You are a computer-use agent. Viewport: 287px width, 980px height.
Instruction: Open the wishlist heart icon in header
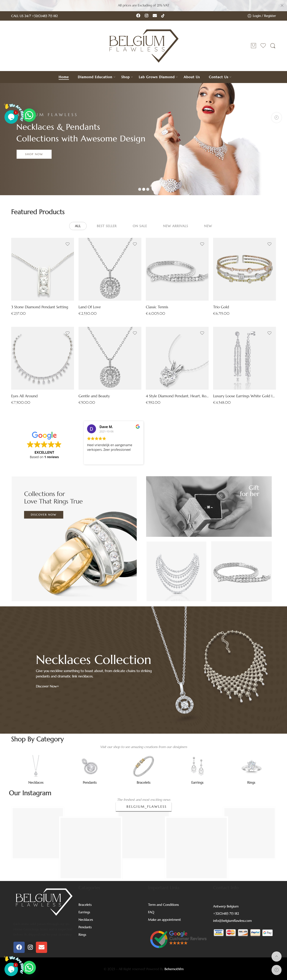(263, 46)
